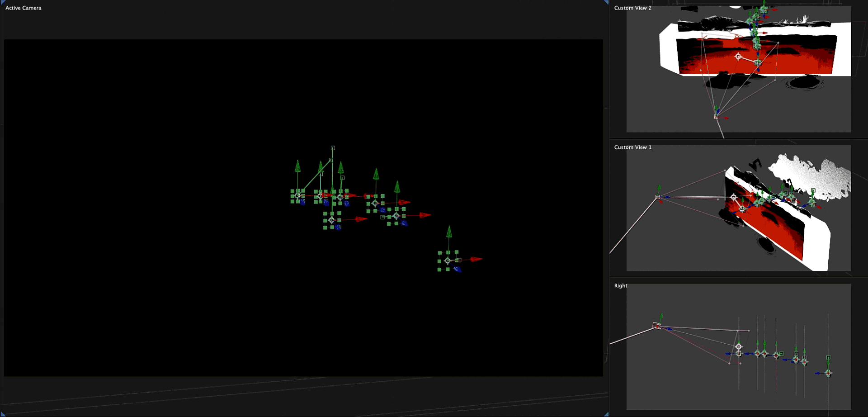Viewport: 868px width, 417px height.
Task: Select camera icon at left of Custom View 1
Action: 658,197
